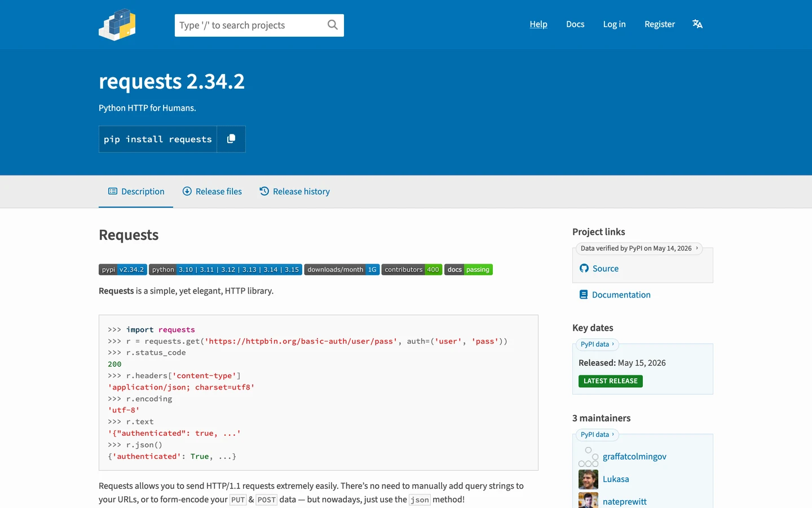Image resolution: width=812 pixels, height=508 pixels.
Task: Click the contributors 400 badge
Action: 412,270
